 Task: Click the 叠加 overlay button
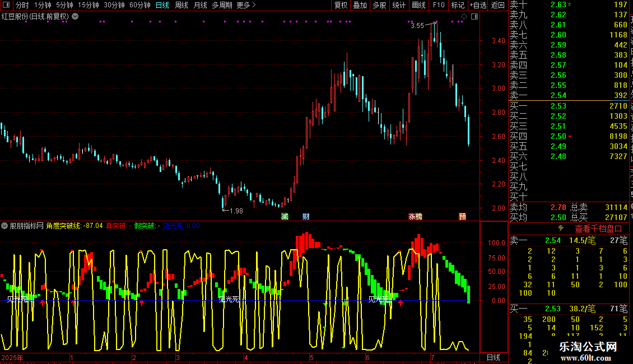coord(360,5)
